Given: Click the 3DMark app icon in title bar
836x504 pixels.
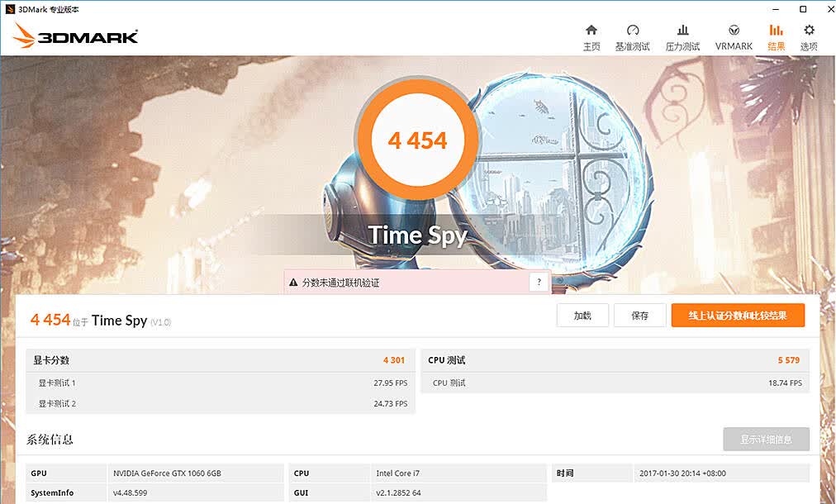Looking at the screenshot, I should 10,9.
